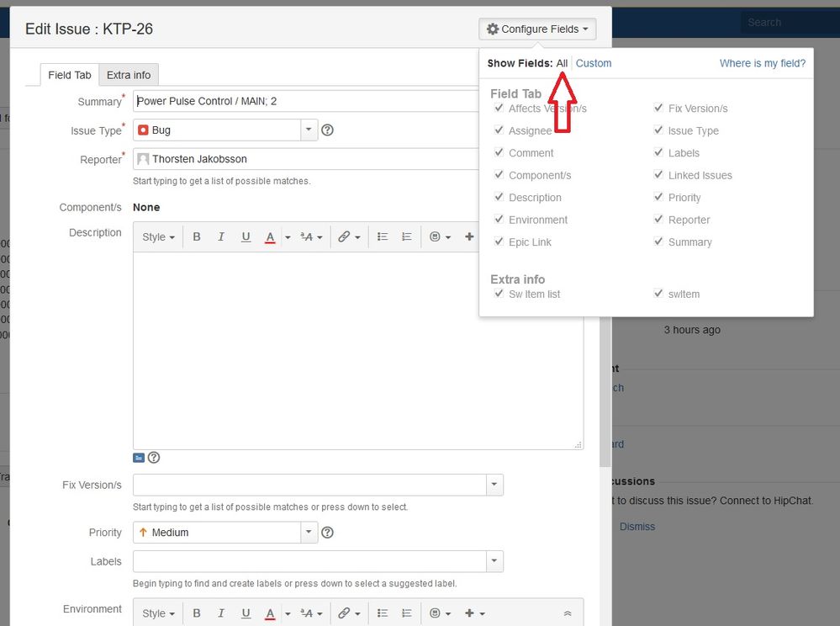Screen dimensions: 840x626
Task: Expand link options arrow in Description toolbar
Action: pos(358,237)
